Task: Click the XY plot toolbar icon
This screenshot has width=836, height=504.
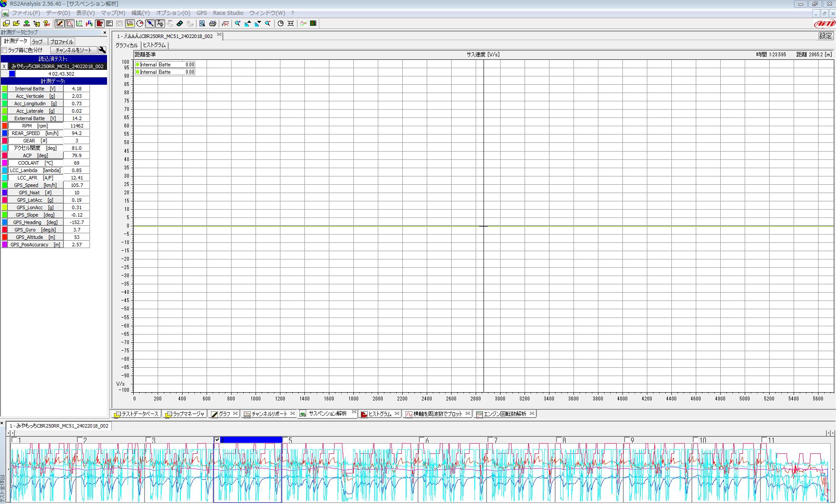Action: click(x=79, y=24)
